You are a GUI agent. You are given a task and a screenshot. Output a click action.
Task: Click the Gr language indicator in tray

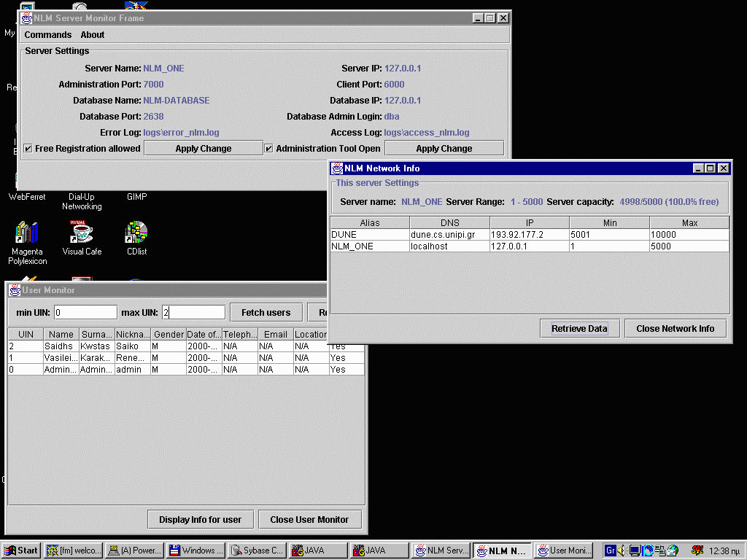click(x=611, y=551)
